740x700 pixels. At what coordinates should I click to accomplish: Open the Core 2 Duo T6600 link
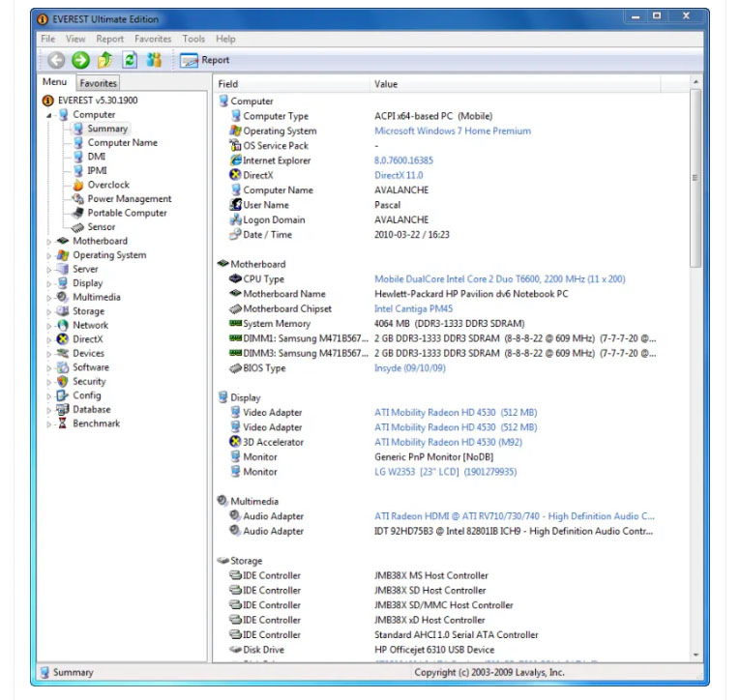pyautogui.click(x=500, y=278)
